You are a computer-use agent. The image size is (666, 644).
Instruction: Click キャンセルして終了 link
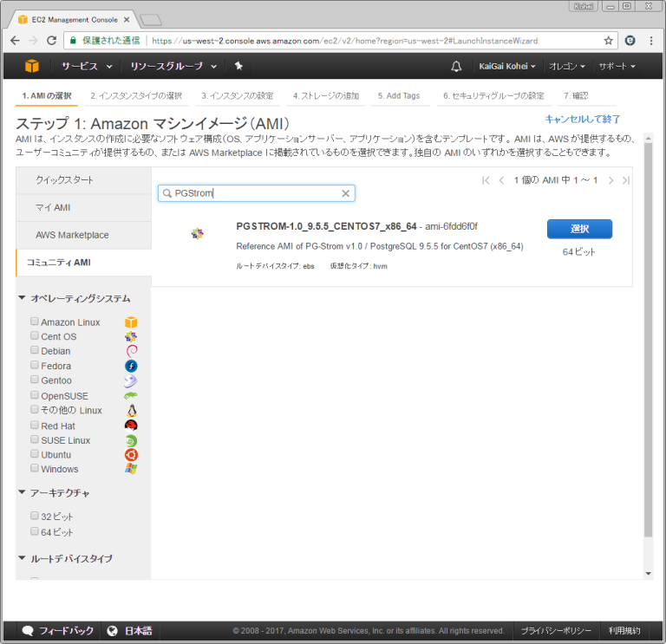point(583,120)
